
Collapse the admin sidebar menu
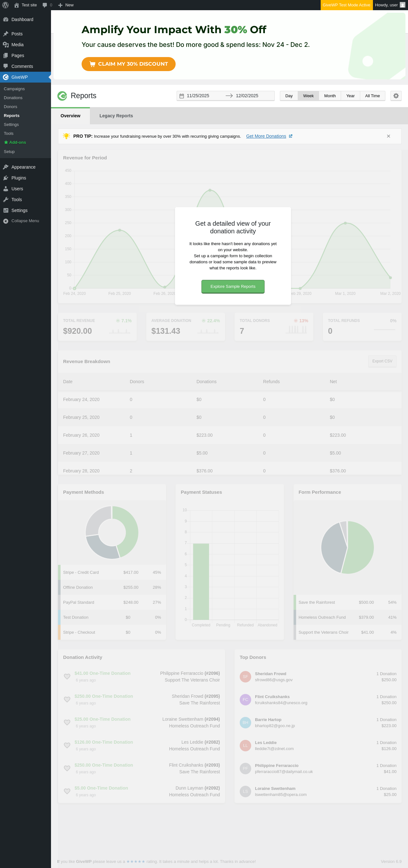click(x=25, y=221)
